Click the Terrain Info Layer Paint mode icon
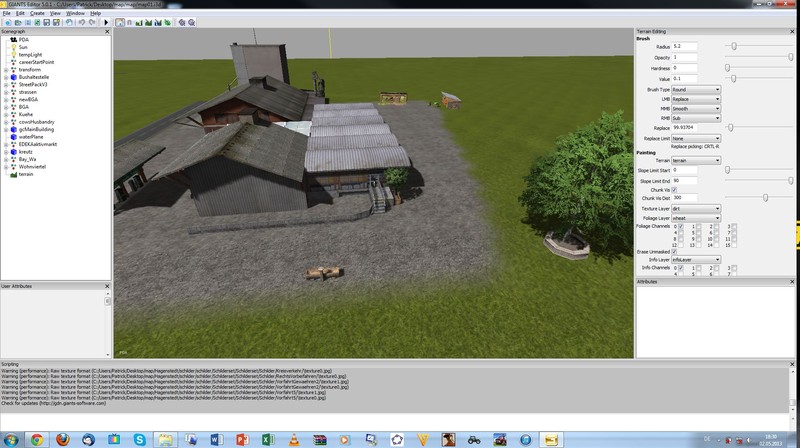The image size is (800, 448). 158,22
